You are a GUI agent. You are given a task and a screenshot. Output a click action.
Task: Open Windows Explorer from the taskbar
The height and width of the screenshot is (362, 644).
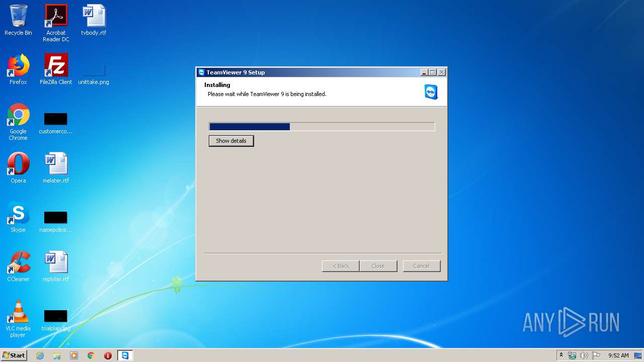click(x=57, y=355)
